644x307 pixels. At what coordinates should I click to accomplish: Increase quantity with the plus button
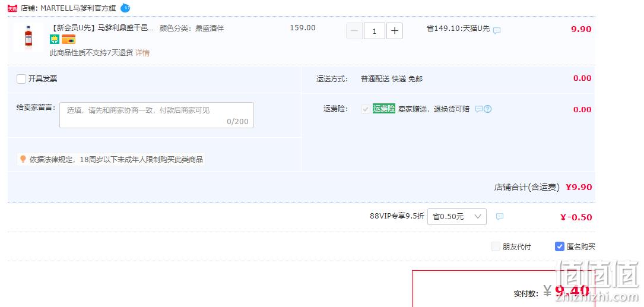coord(395,31)
